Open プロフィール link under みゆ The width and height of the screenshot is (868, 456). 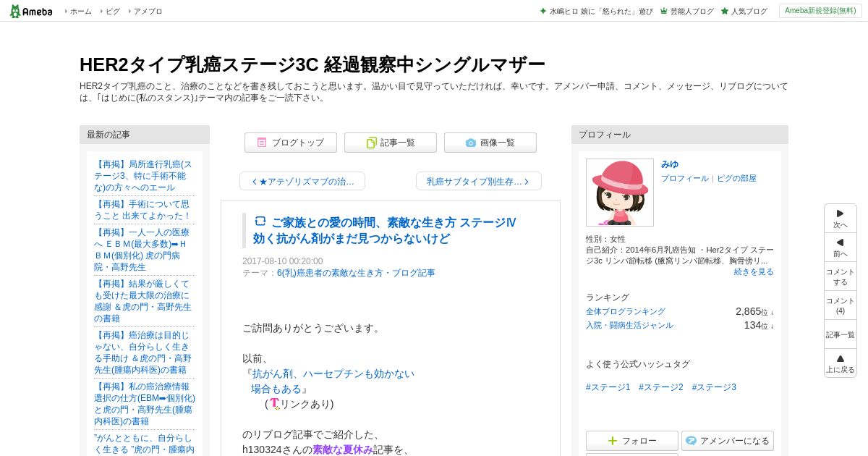click(685, 178)
